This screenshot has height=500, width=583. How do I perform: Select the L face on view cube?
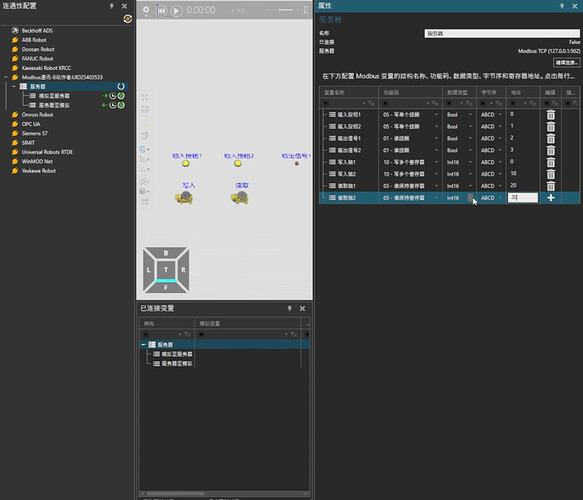tap(148, 270)
